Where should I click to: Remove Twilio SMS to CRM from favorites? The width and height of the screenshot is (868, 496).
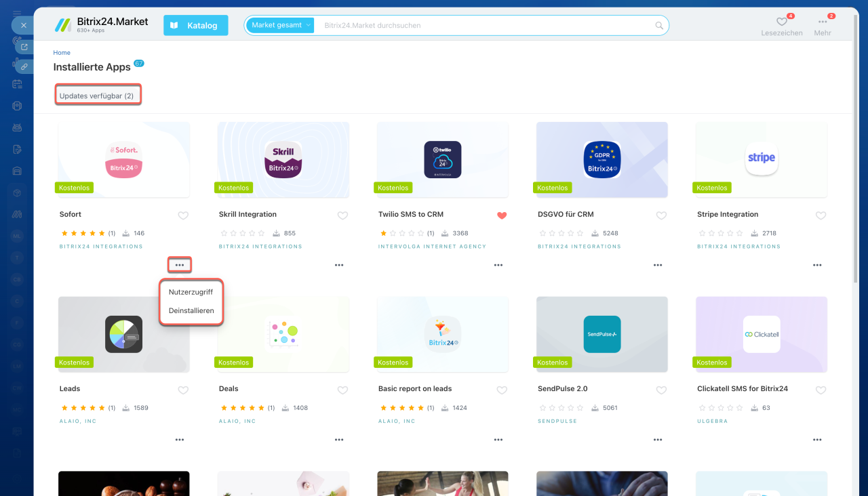click(502, 215)
